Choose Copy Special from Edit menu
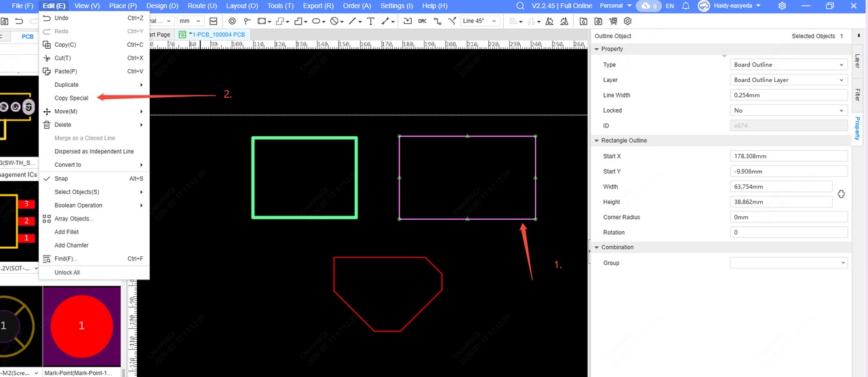 click(x=71, y=98)
